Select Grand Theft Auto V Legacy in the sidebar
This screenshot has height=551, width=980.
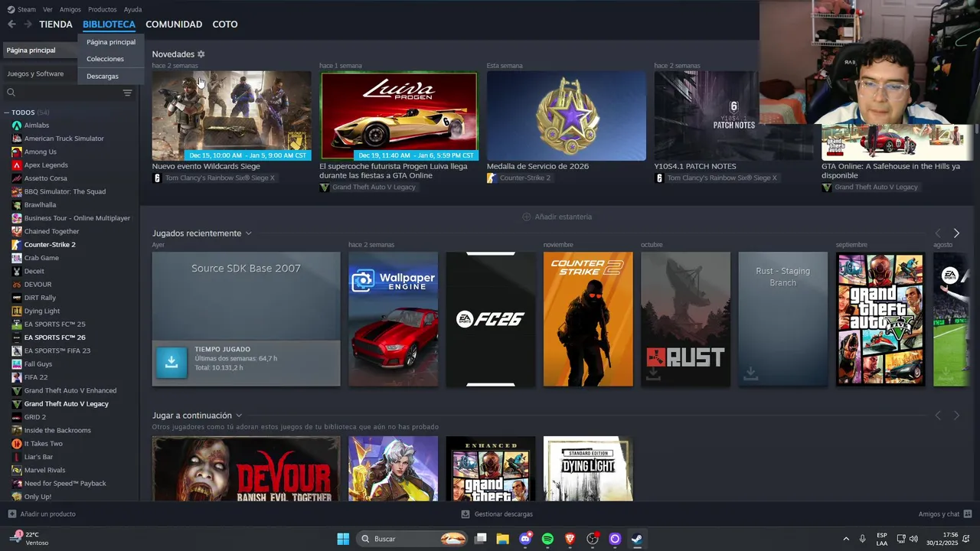click(67, 404)
